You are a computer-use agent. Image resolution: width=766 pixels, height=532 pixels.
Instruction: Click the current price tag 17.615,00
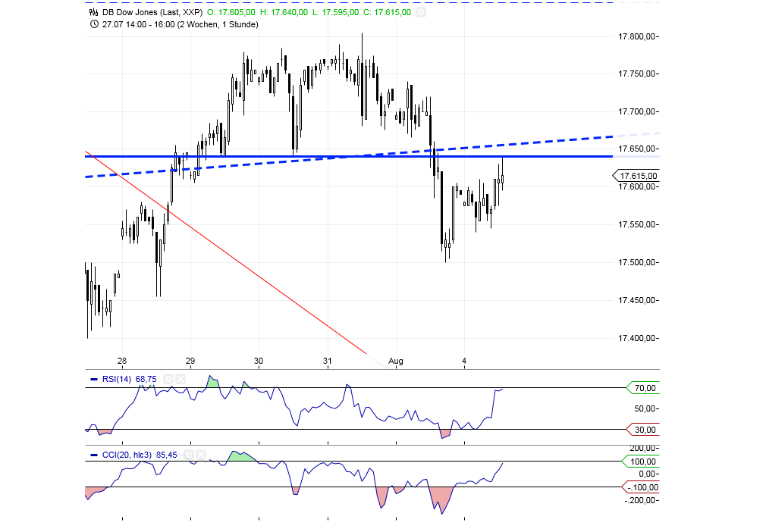(638, 175)
